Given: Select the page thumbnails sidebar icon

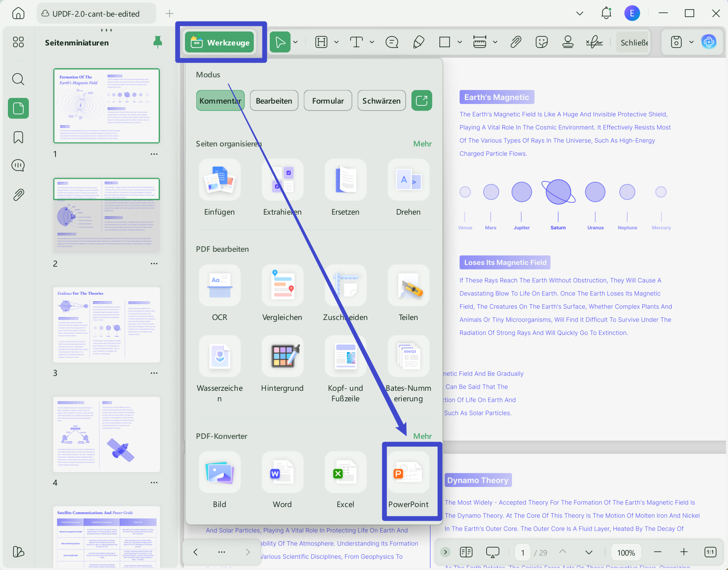Looking at the screenshot, I should click(x=18, y=108).
